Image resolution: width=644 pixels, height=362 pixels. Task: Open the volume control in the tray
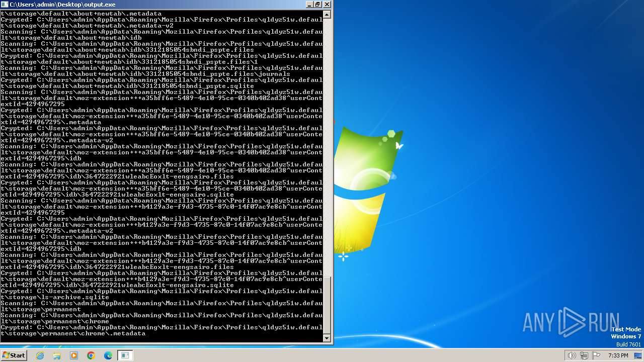pyautogui.click(x=572, y=355)
